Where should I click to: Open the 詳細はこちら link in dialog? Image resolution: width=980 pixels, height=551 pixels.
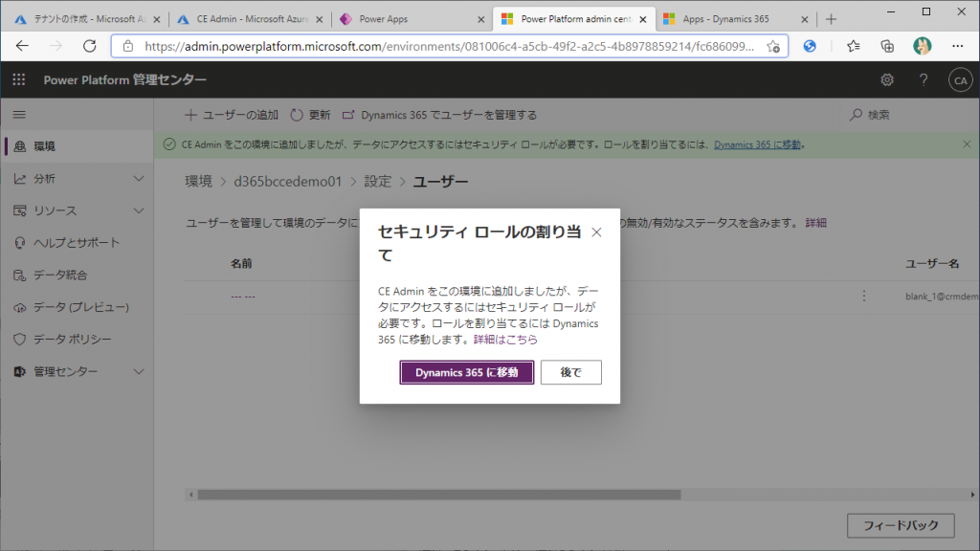pos(505,340)
